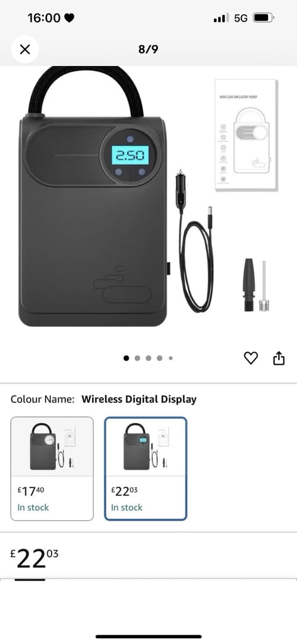Jump to the second pagination dot
The width and height of the screenshot is (297, 644).
coord(137,358)
